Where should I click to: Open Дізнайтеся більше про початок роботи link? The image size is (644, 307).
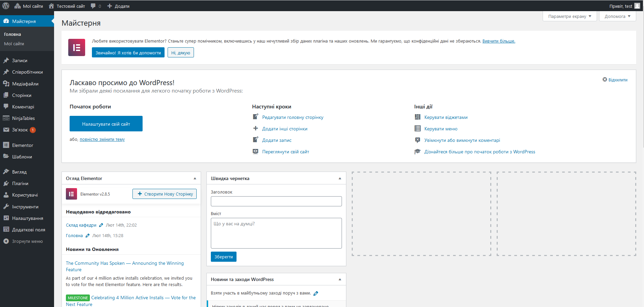click(480, 152)
